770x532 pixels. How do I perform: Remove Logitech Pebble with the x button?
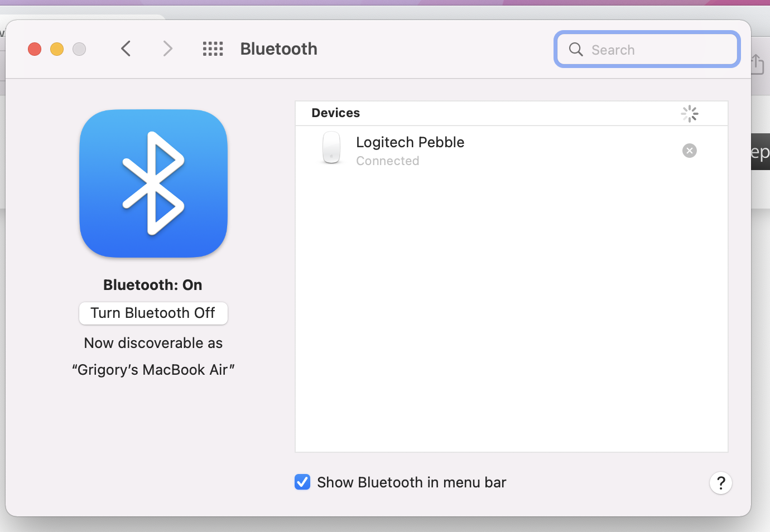point(690,151)
